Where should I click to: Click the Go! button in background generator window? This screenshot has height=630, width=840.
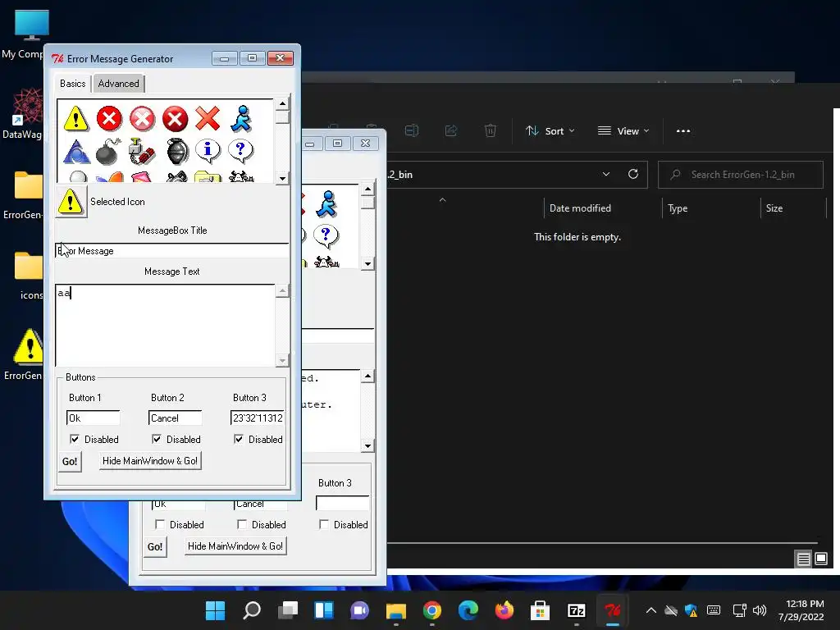coord(155,546)
